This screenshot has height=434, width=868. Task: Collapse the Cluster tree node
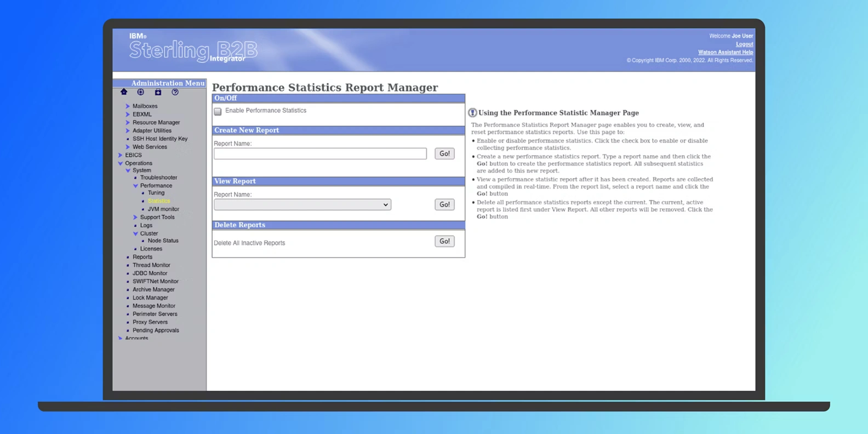[x=135, y=233]
